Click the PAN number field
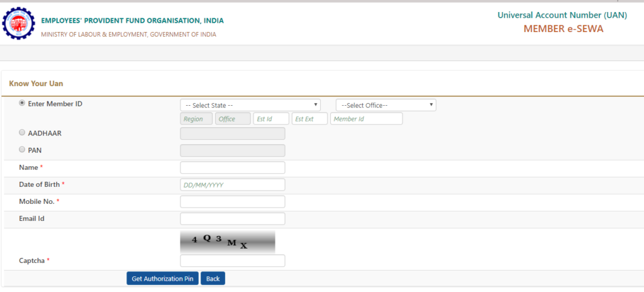The height and width of the screenshot is (292, 644). click(233, 150)
